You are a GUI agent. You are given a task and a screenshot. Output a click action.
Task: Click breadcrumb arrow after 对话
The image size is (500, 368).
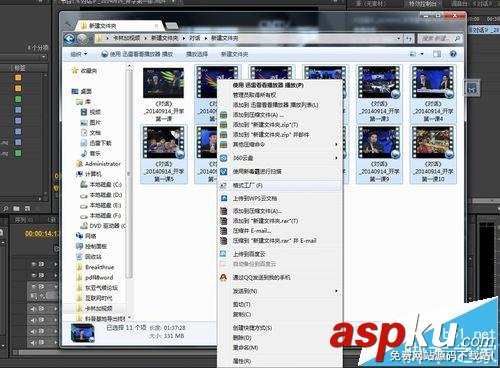[x=206, y=38]
